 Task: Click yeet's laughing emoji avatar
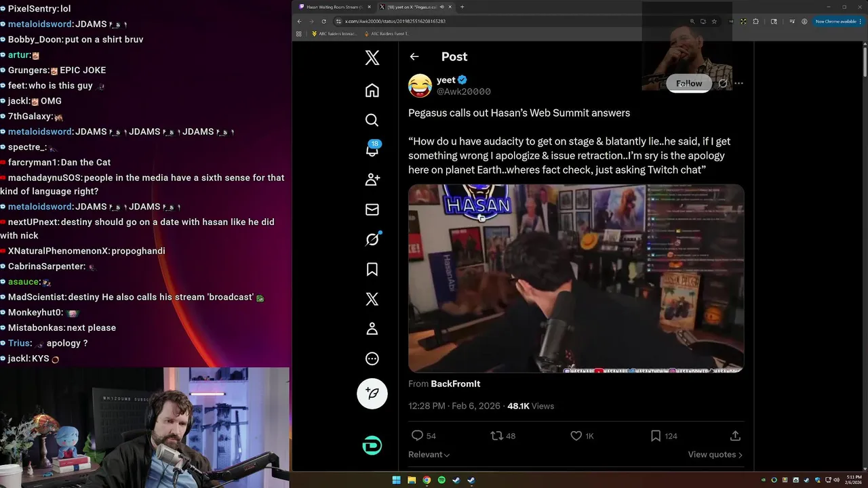[420, 85]
